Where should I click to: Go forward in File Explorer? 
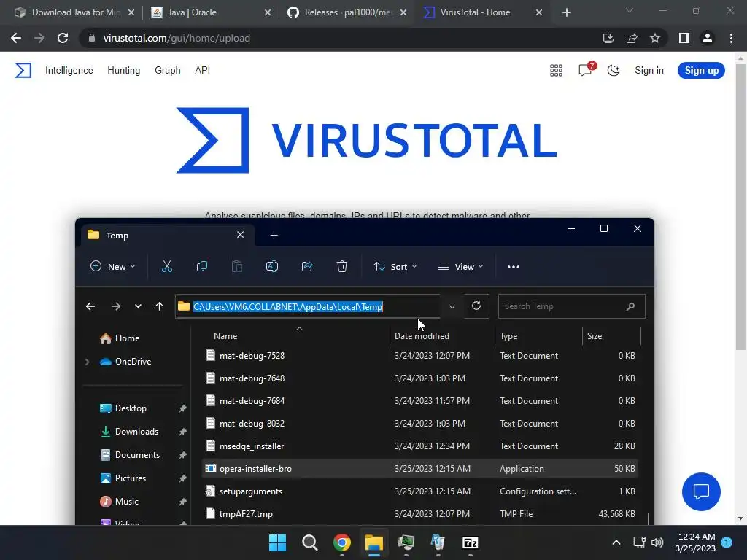pyautogui.click(x=116, y=306)
